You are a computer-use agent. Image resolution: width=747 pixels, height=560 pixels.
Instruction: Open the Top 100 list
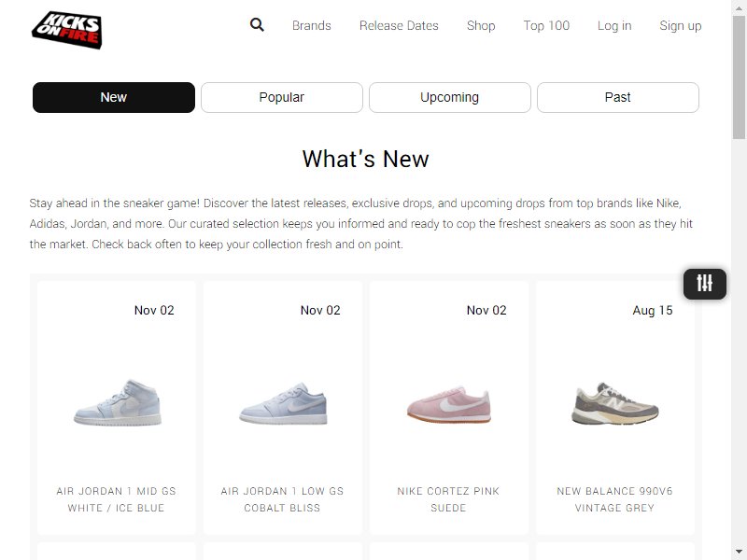(x=546, y=26)
